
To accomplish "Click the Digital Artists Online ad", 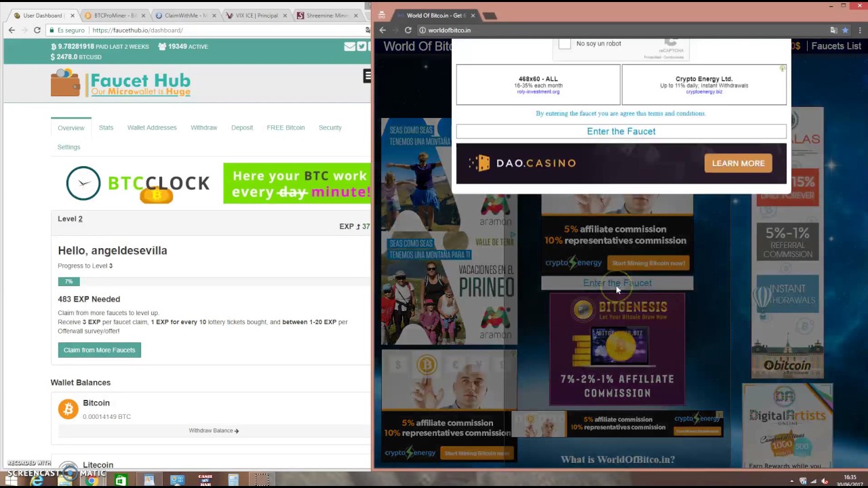I will click(787, 426).
